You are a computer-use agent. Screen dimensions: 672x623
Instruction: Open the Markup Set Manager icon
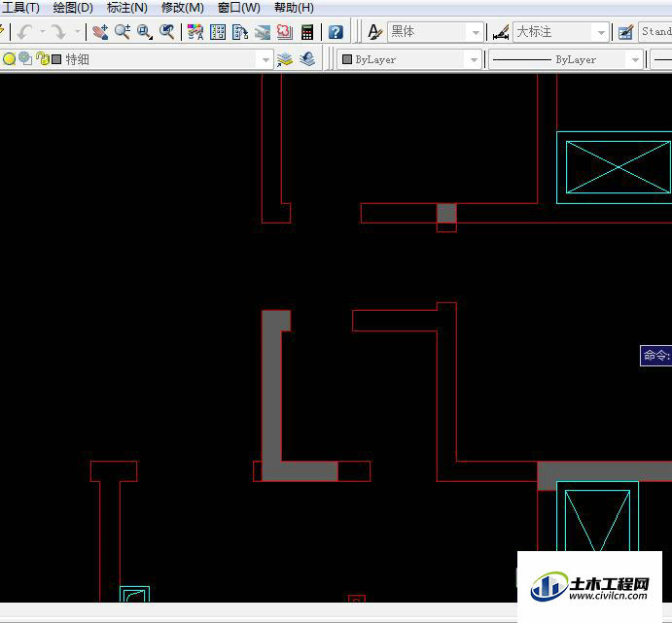pos(285,32)
